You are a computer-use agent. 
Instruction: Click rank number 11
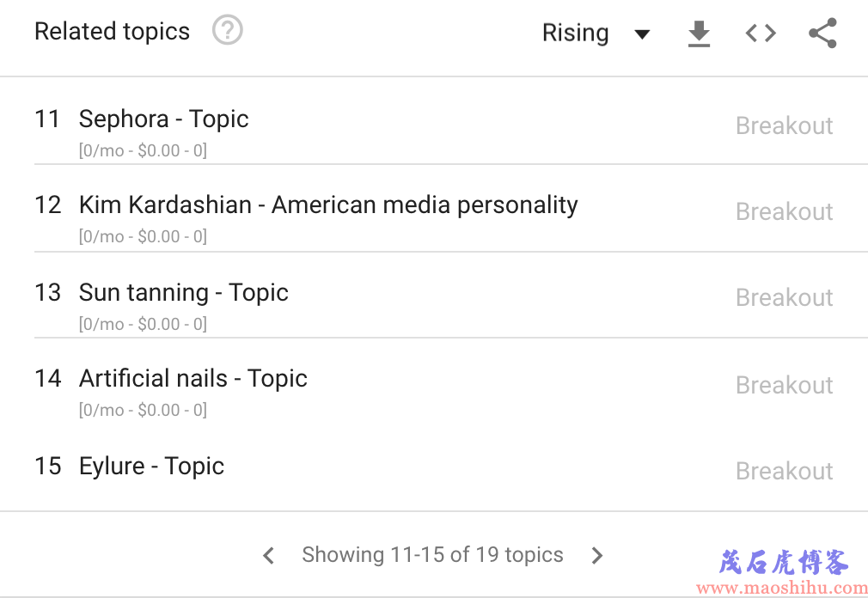[47, 119]
